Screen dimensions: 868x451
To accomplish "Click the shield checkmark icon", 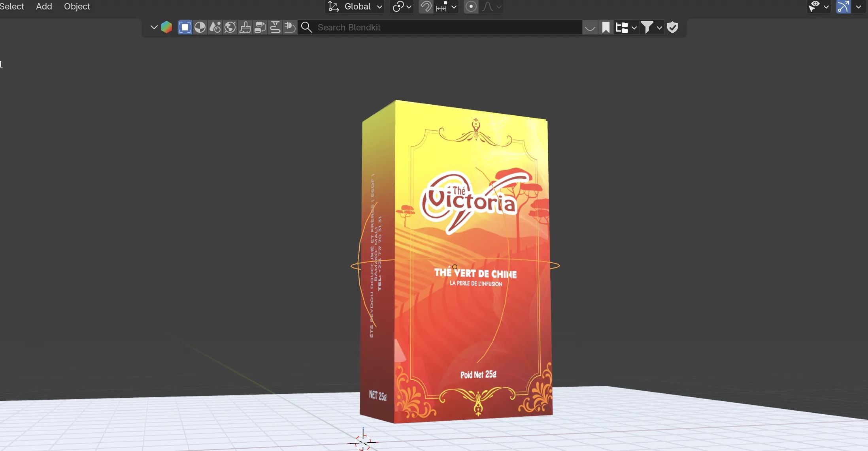I will click(672, 27).
